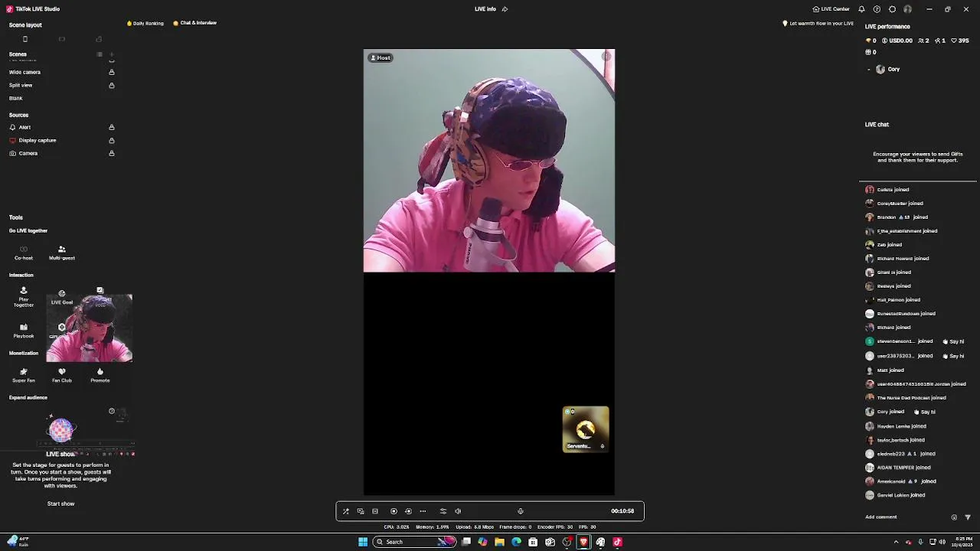This screenshot has height=551, width=980.
Task: Click Say hi next to Cory
Action: 925,412
